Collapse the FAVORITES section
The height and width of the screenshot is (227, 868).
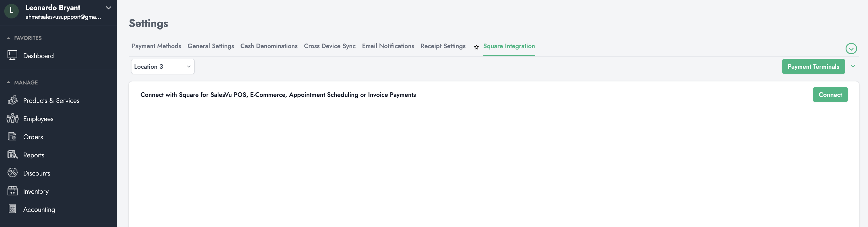(x=8, y=38)
